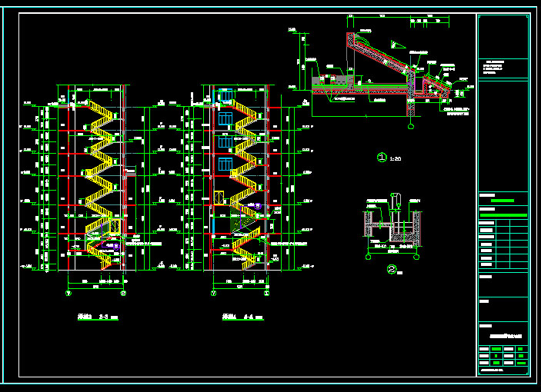Click the left grid axis bubble under right section
The width and height of the screenshot is (541, 392).
213,293
